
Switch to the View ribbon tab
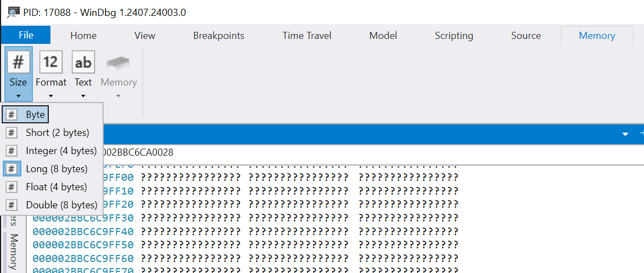coord(145,36)
